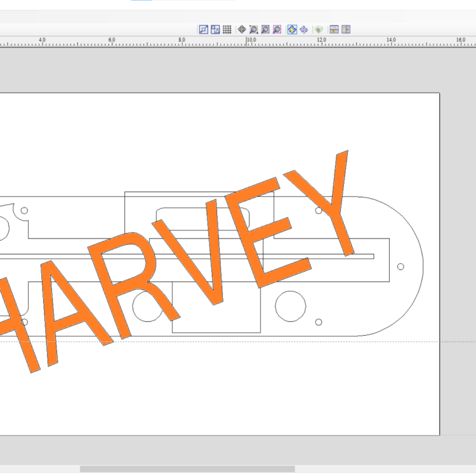Click the horizontal scrollbar thumb below the canvas
Viewport: 476px width, 476px height.
tap(187, 469)
